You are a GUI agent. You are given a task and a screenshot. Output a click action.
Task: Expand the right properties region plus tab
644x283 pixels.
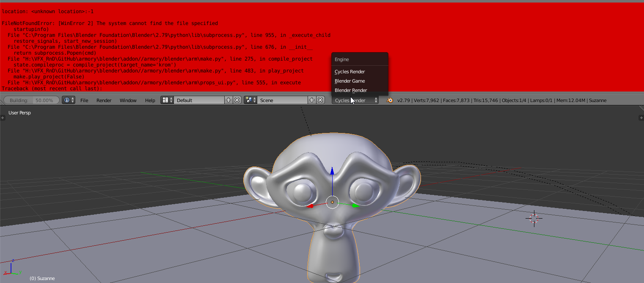pos(641,117)
